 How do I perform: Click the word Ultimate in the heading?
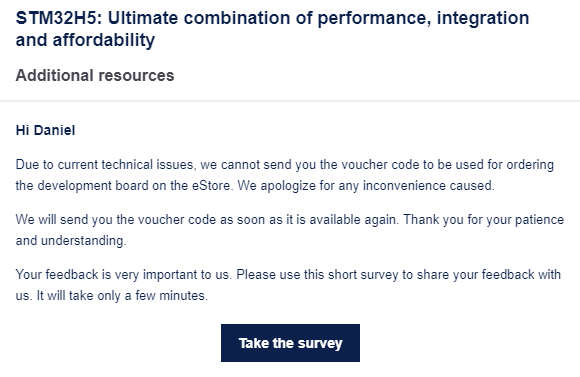(143, 18)
